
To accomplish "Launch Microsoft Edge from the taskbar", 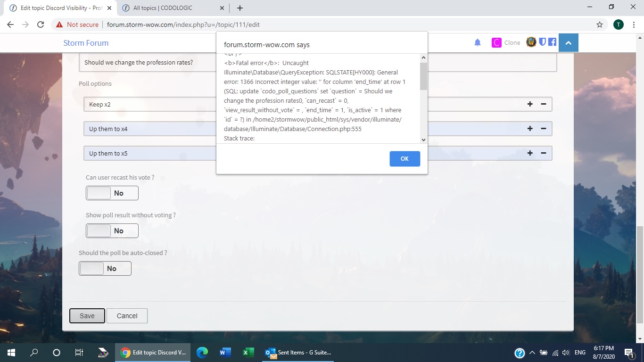I will [202, 352].
